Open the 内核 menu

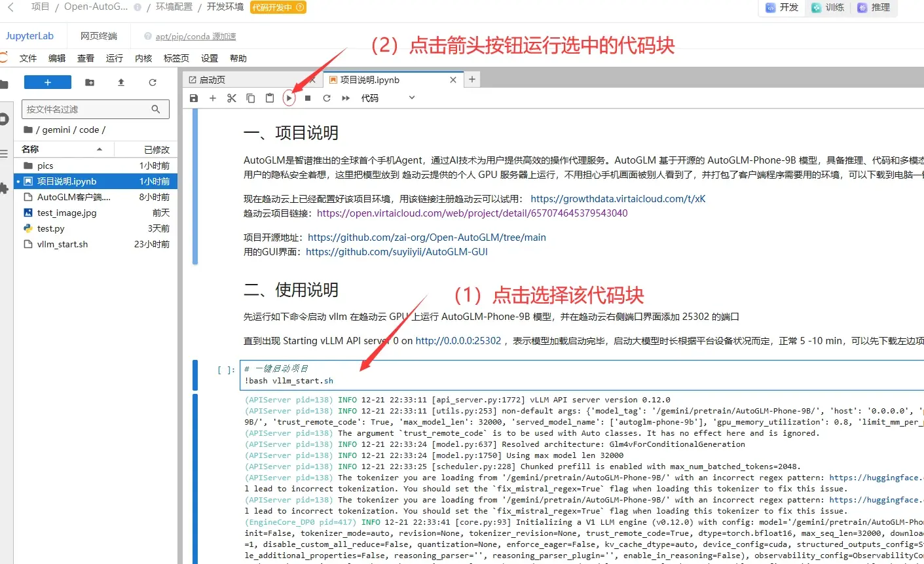pos(143,58)
